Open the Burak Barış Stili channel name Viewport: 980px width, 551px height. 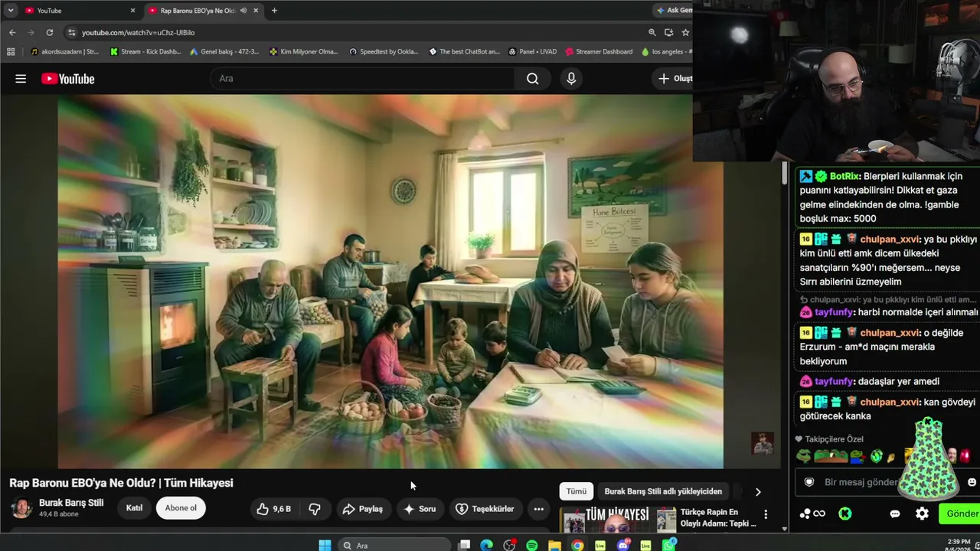pyautogui.click(x=71, y=503)
